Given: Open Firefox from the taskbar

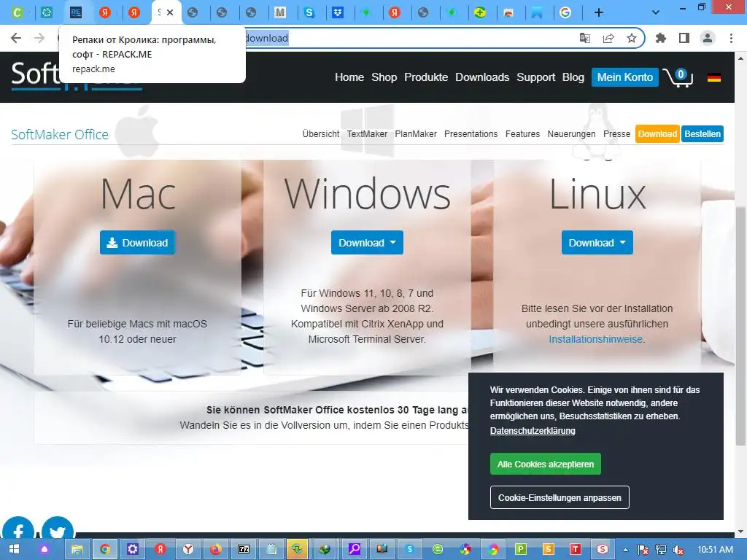Looking at the screenshot, I should tap(216, 550).
